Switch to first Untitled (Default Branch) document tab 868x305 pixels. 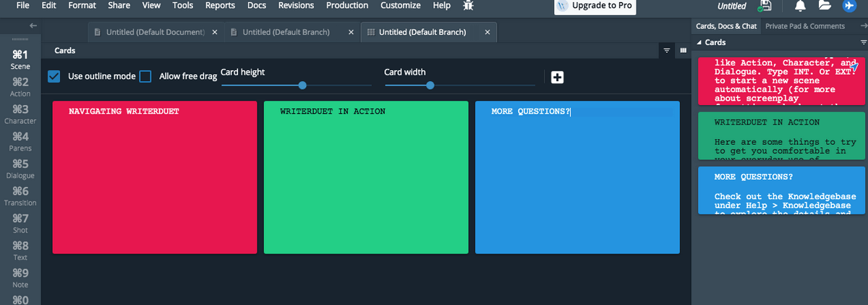(x=290, y=33)
